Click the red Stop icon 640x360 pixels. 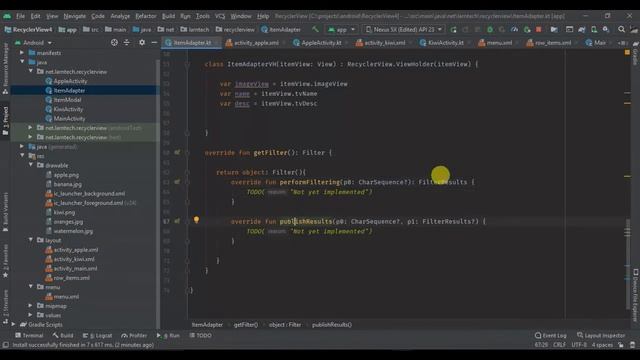coord(538,29)
